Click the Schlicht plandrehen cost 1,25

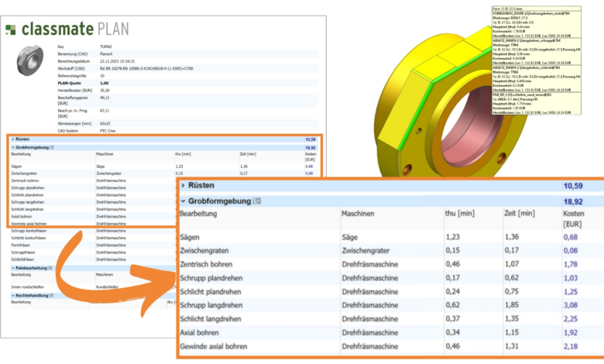click(571, 292)
